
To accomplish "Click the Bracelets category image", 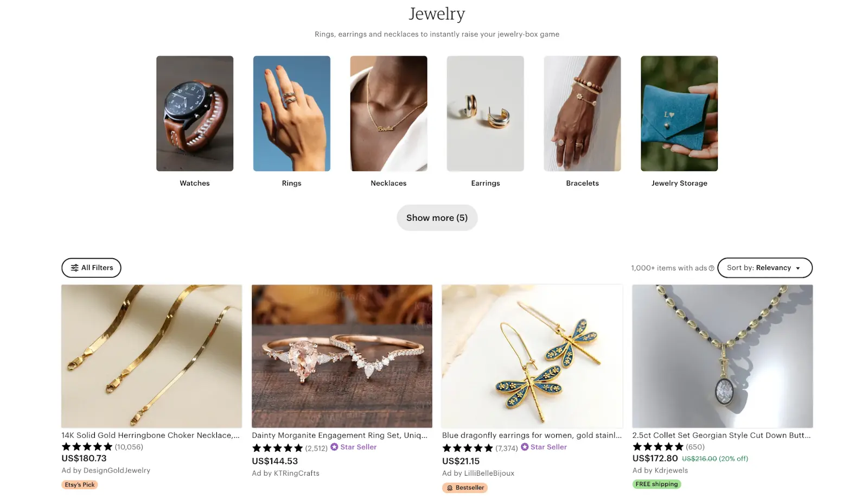I will point(582,114).
